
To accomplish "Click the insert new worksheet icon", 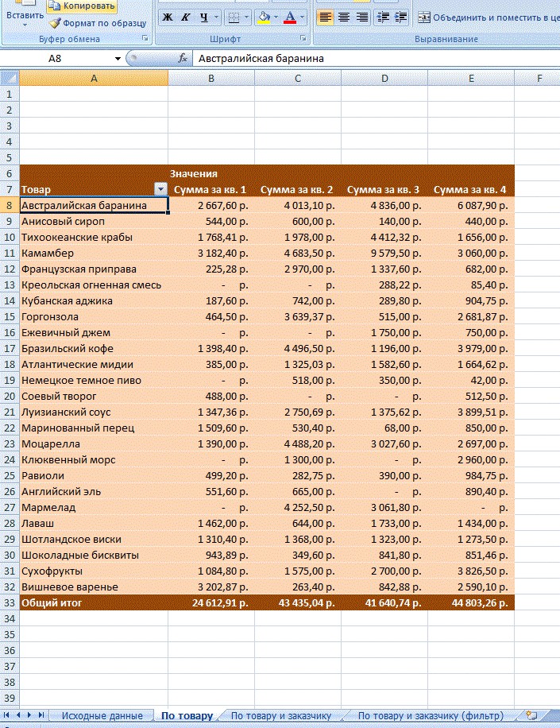I will tap(531, 715).
